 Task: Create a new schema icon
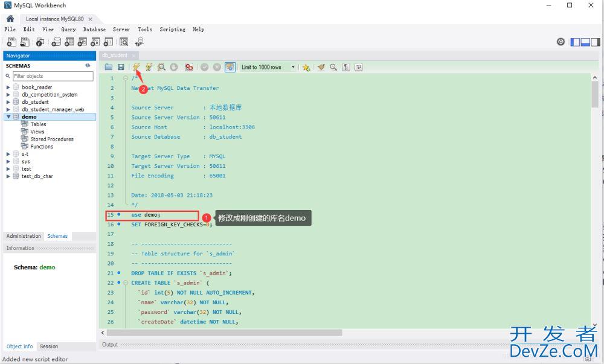pos(56,42)
